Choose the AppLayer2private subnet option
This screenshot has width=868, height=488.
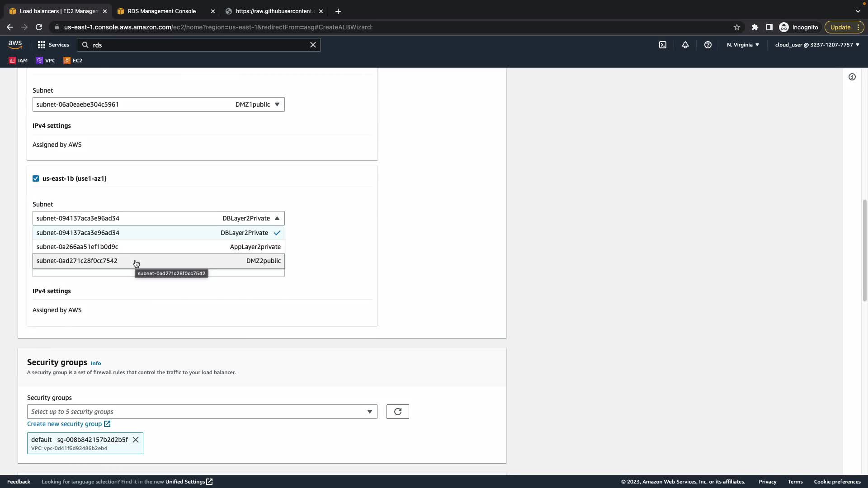(x=158, y=247)
